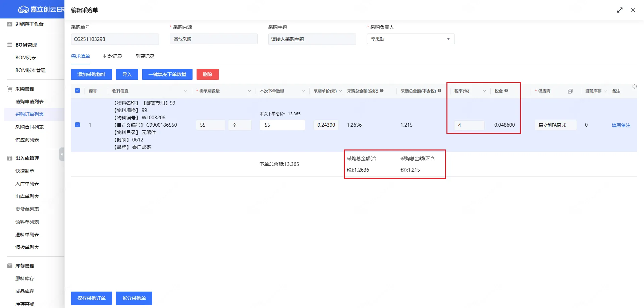Click the batch copy icon beside 供应商 header
Image resolution: width=644 pixels, height=308 pixels.
(570, 91)
